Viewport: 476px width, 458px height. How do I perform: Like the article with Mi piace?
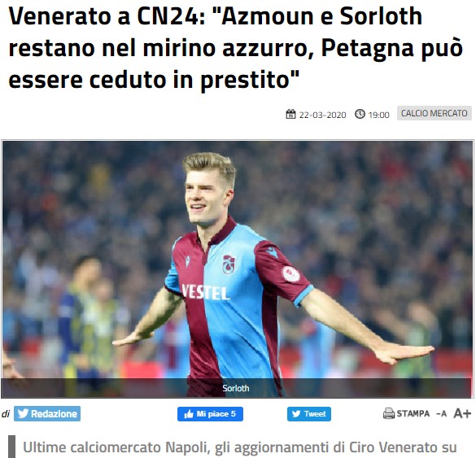click(x=210, y=414)
